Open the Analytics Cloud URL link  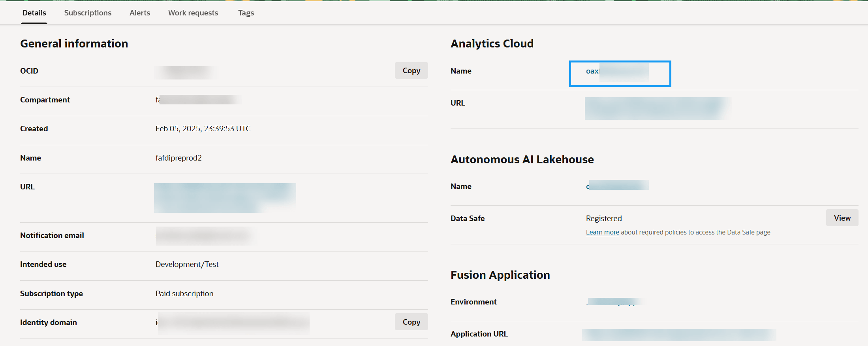(658, 108)
